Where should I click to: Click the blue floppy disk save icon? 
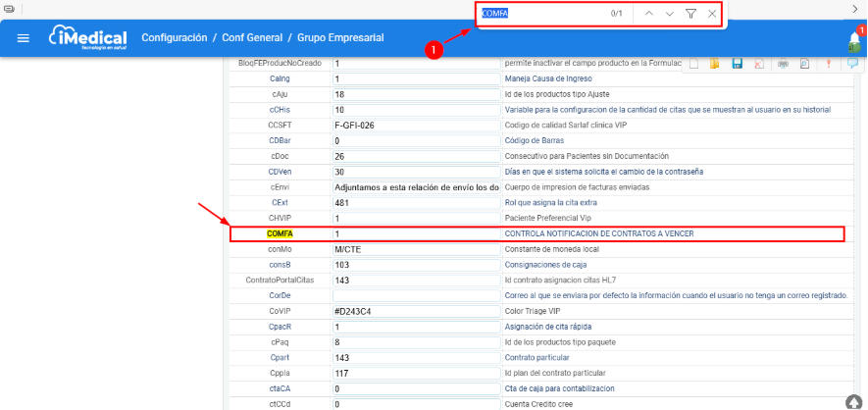pos(738,64)
